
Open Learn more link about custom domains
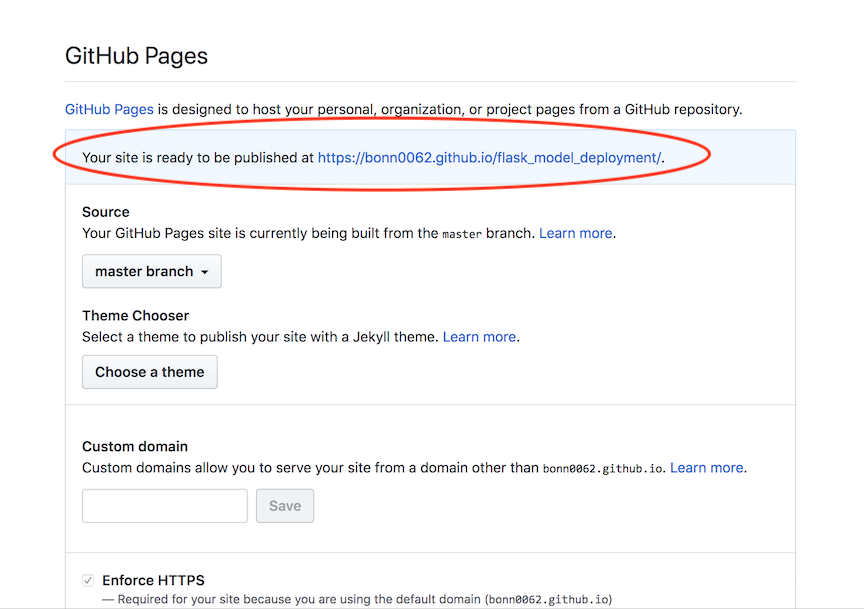[x=706, y=467]
